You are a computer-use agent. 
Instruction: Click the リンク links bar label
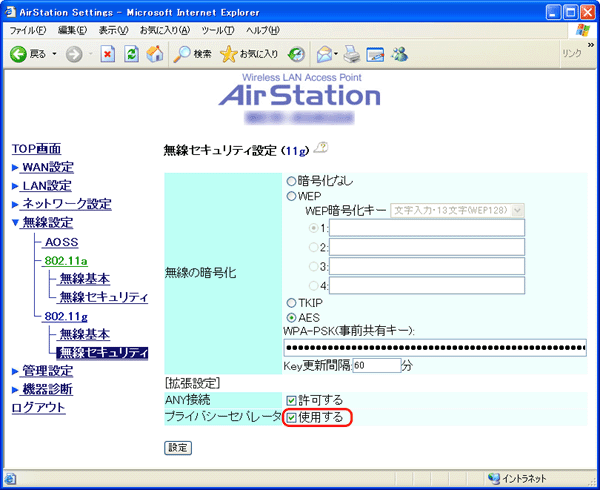coord(572,54)
